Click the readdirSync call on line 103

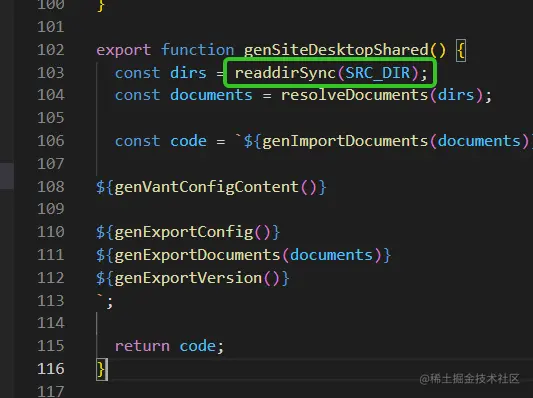point(285,73)
